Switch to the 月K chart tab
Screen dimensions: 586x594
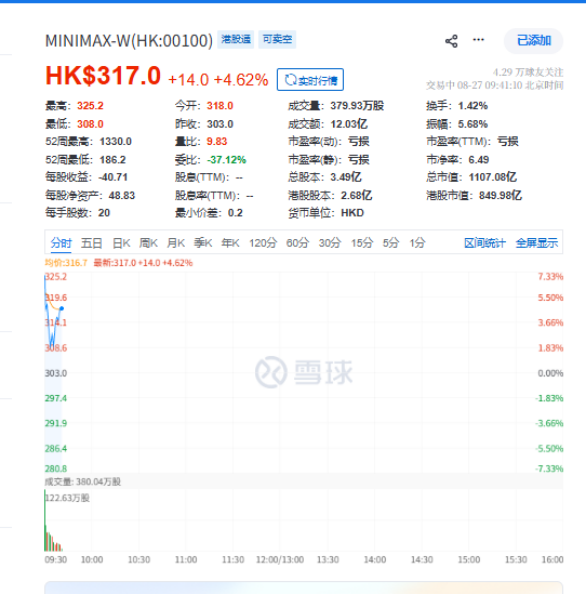[176, 243]
